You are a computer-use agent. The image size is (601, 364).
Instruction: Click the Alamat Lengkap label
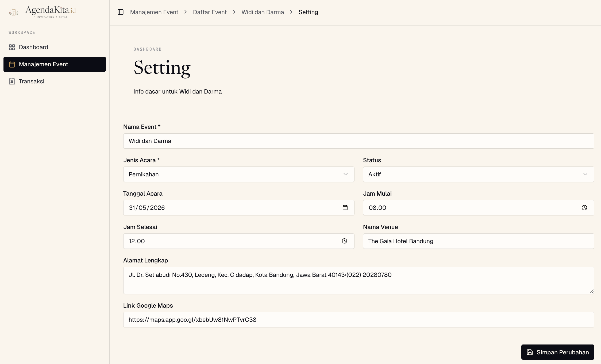click(145, 260)
